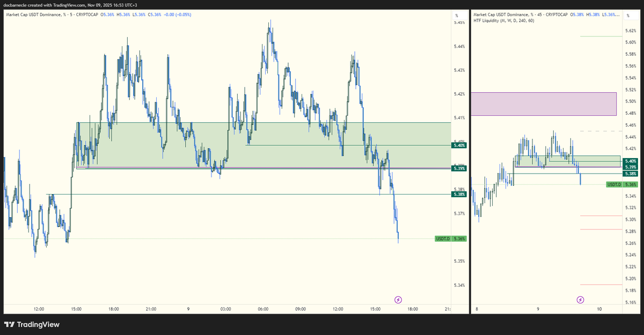The image size is (644, 335).
Task: Click the 5.52% price tick on the 45-minute chart
Action: click(x=631, y=90)
